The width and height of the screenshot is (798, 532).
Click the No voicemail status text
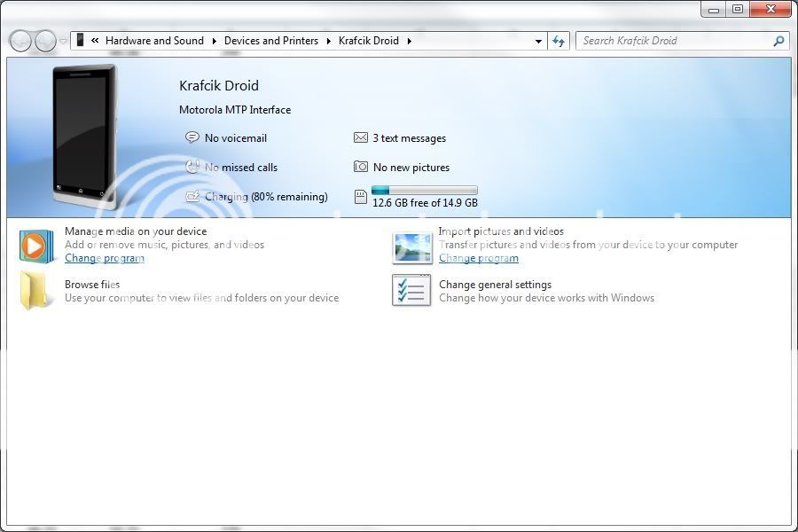point(236,138)
